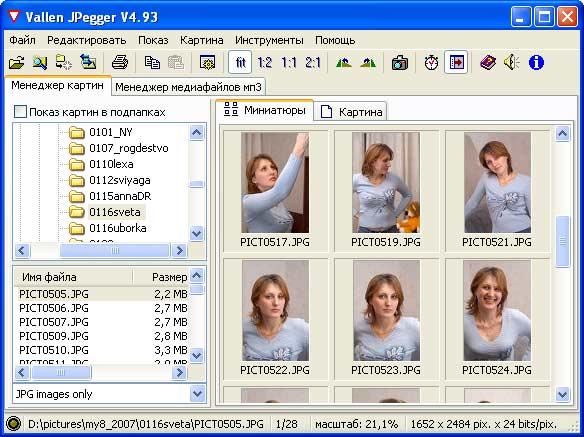The width and height of the screenshot is (584, 437).
Task: Click the status bar round indicator icon
Action: pos(14,424)
